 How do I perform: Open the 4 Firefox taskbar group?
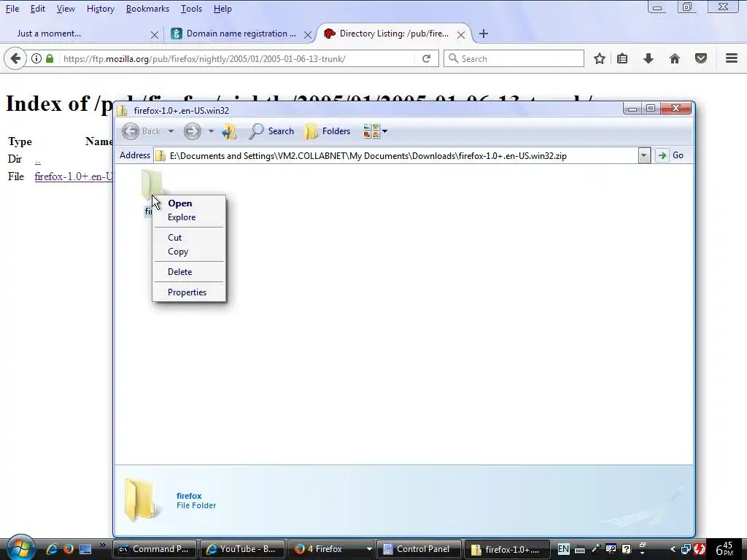[x=331, y=549]
